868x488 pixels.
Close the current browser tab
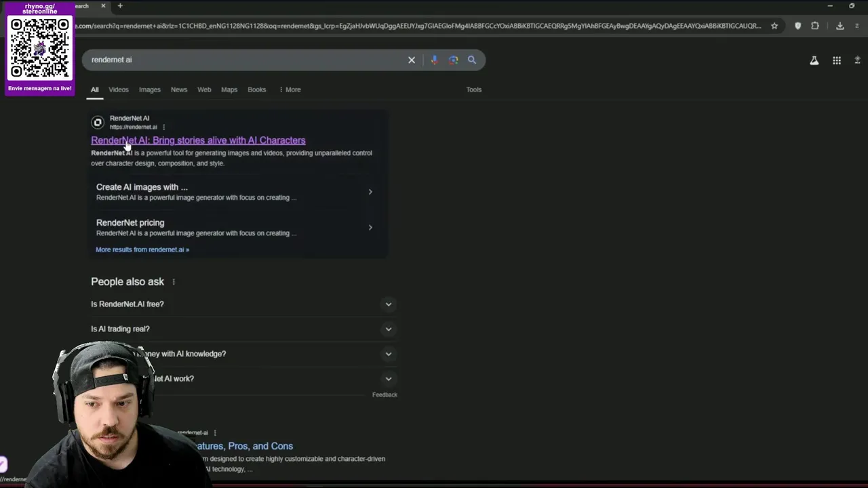pos(103,6)
